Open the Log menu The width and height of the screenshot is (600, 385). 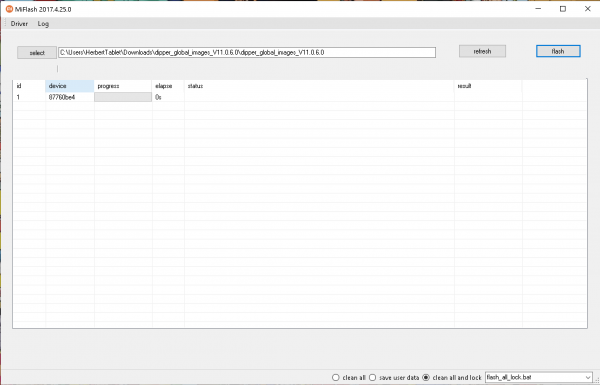pos(43,24)
